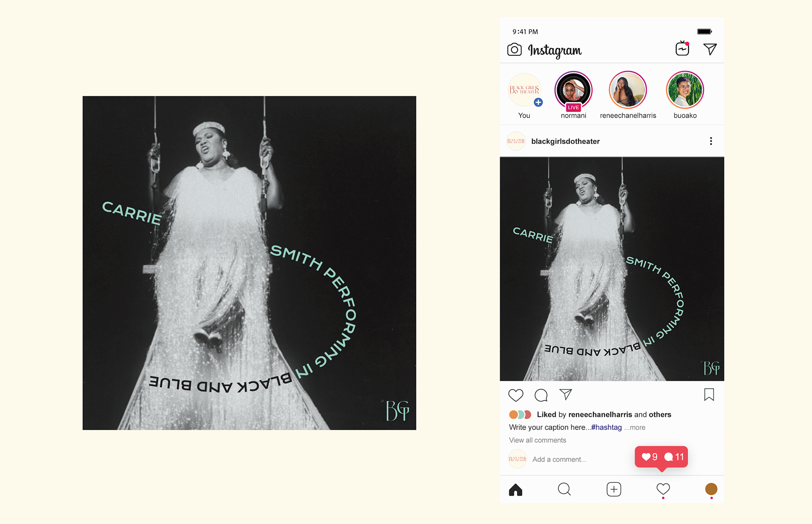Viewport: 812px width, 524px height.
Task: Open direct messages paper plane icon
Action: (710, 49)
